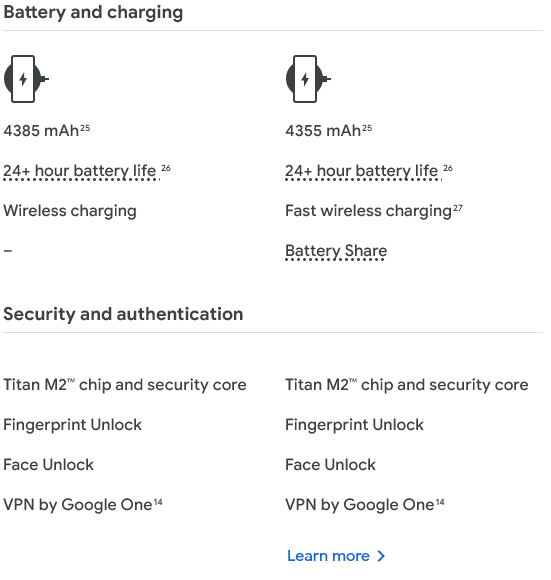The height and width of the screenshot is (580, 551).
Task: Click footnote 14 on left VPN by Google One
Action: tap(158, 502)
